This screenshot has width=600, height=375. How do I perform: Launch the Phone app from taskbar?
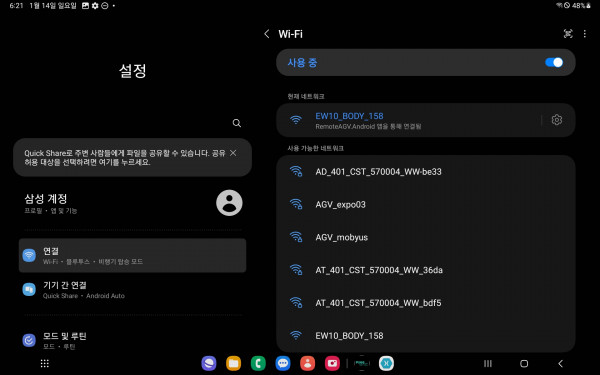(258, 363)
